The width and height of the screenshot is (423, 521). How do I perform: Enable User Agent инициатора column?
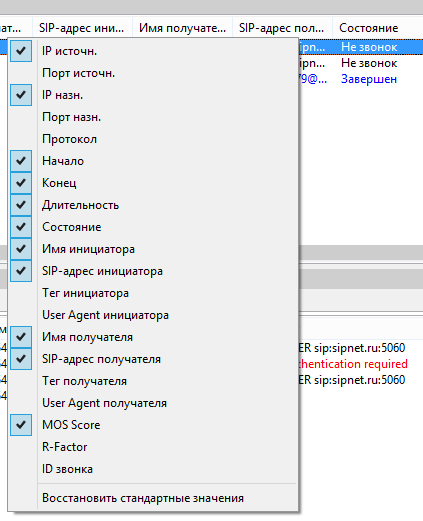pyautogui.click(x=153, y=315)
